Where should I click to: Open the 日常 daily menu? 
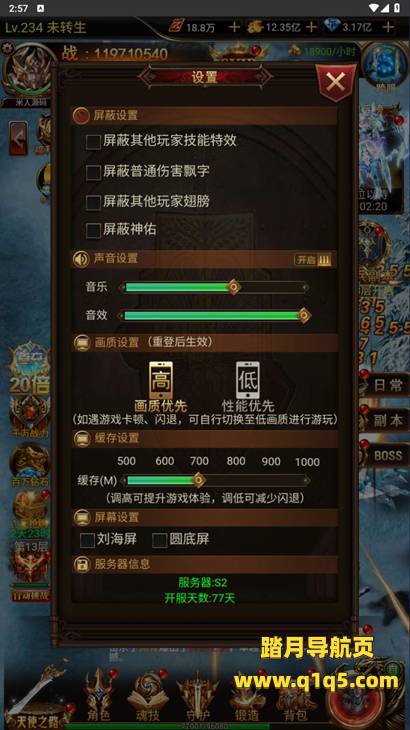[386, 386]
